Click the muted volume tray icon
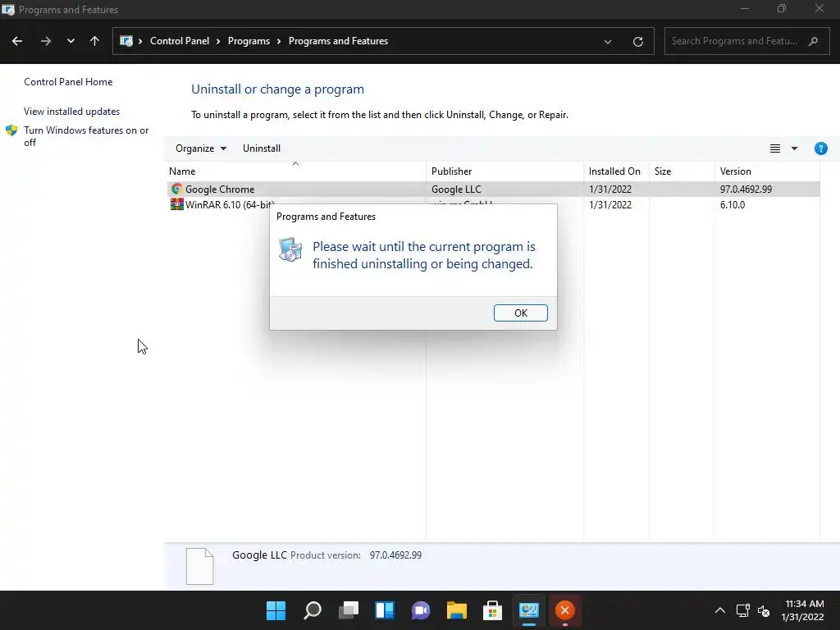This screenshot has width=840, height=630. tap(764, 610)
